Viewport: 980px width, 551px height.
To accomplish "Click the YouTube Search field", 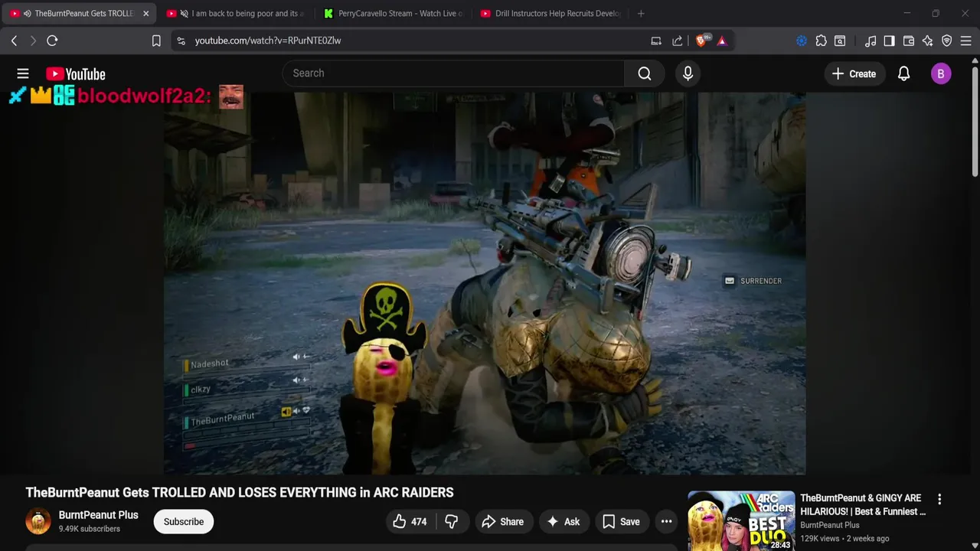I will [x=453, y=73].
